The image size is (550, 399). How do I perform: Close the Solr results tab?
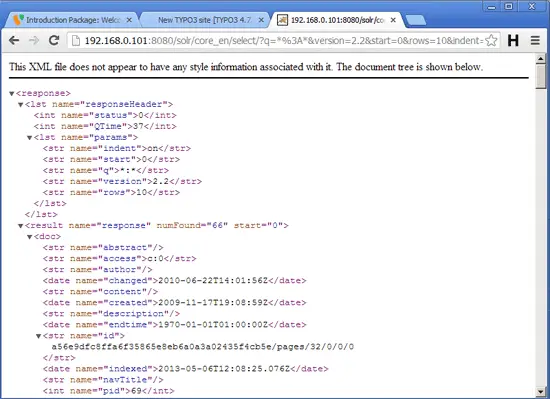[x=393, y=20]
